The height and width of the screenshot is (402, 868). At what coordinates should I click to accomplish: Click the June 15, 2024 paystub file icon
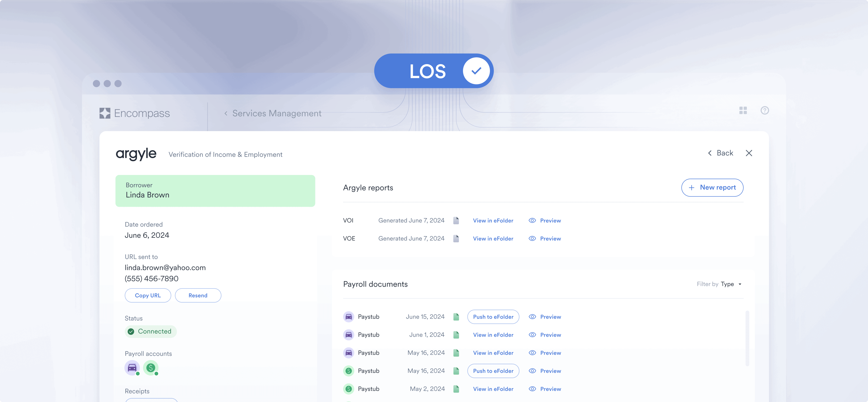click(x=456, y=317)
